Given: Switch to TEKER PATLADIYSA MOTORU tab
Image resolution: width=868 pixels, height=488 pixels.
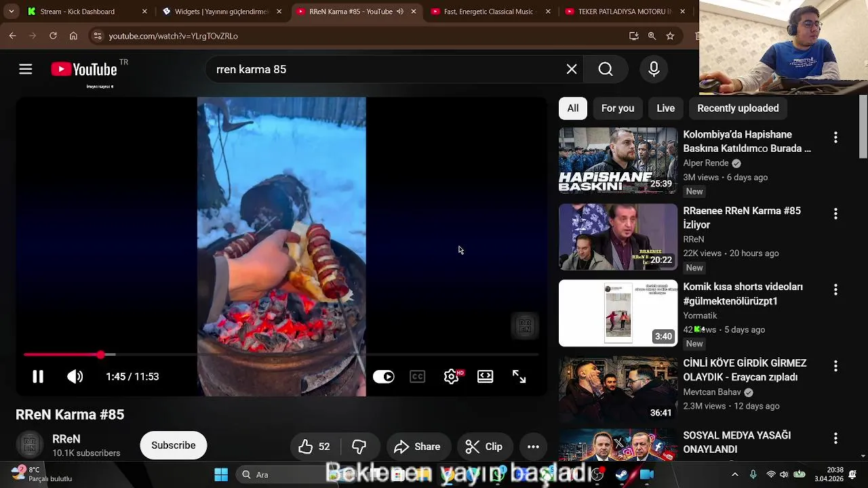Looking at the screenshot, I should (x=625, y=12).
